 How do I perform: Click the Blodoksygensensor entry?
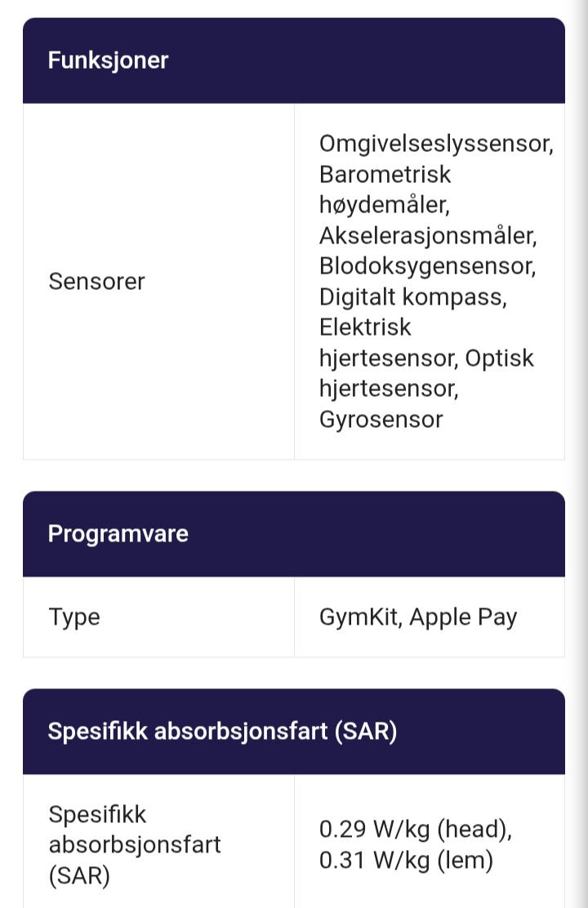point(428,266)
